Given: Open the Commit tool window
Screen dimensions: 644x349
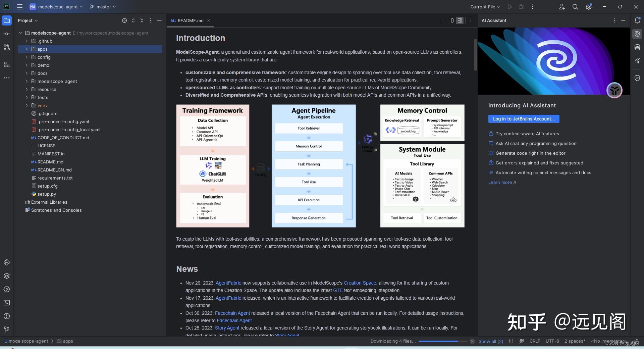Looking at the screenshot, I should (x=7, y=34).
